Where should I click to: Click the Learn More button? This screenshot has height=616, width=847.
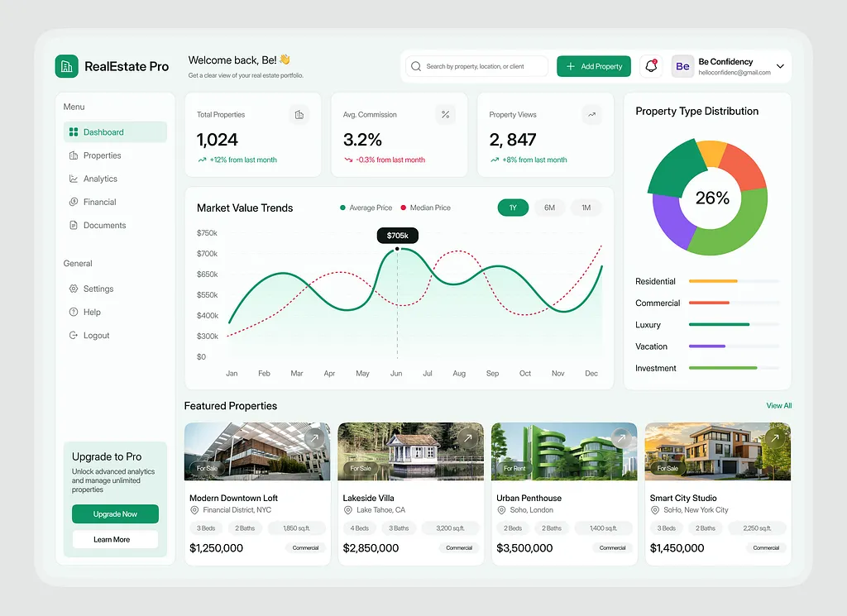115,539
